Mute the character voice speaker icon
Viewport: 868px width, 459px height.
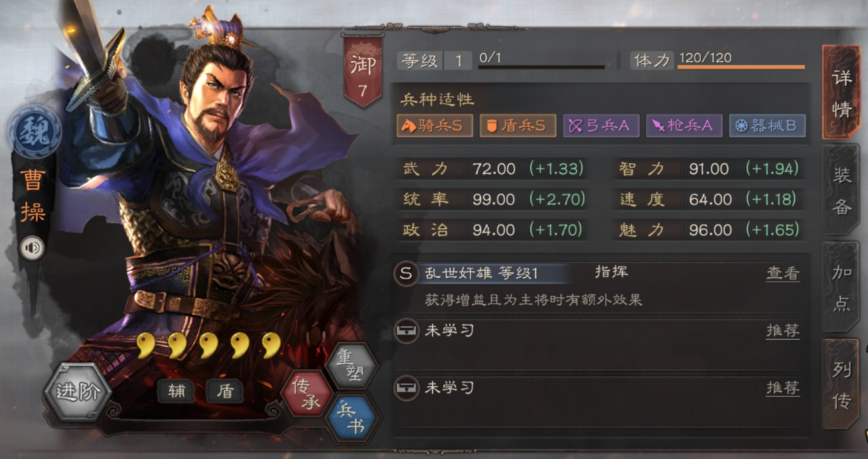pyautogui.click(x=32, y=249)
